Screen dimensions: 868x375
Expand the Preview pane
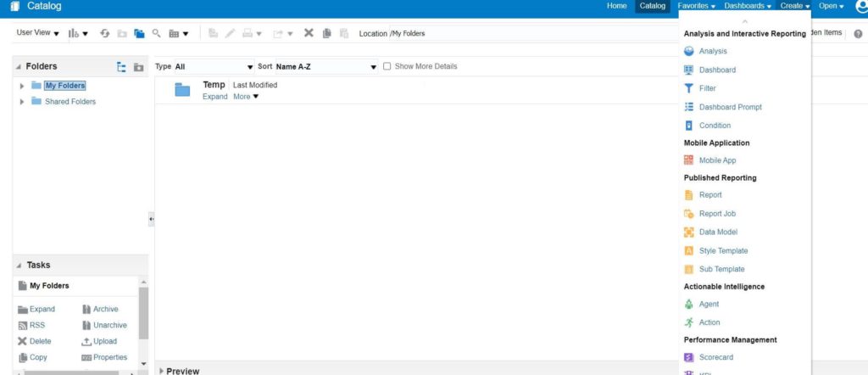pyautogui.click(x=162, y=371)
